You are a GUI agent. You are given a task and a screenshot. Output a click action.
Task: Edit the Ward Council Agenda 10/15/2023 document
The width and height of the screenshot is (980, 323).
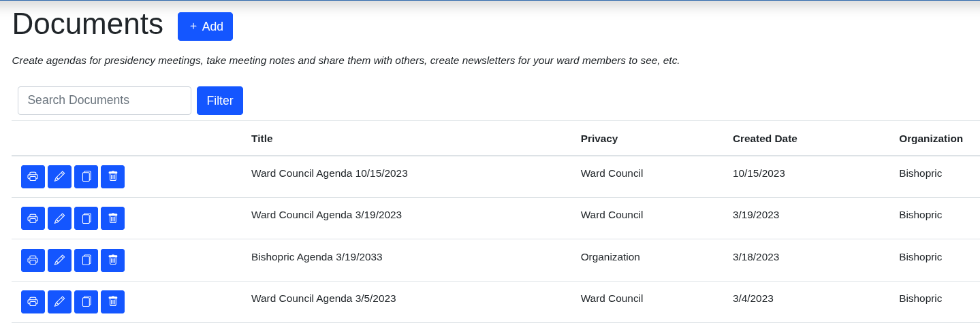click(59, 177)
